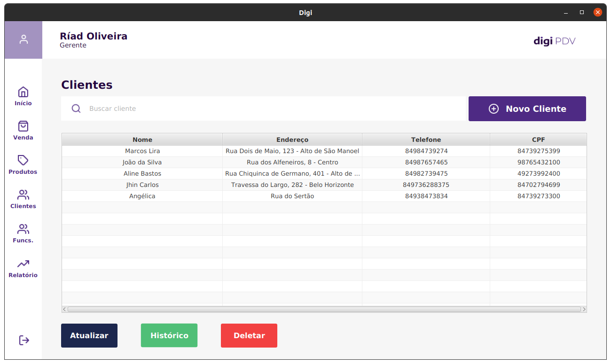
Task: Click Novo Cliente button label
Action: pyautogui.click(x=536, y=108)
